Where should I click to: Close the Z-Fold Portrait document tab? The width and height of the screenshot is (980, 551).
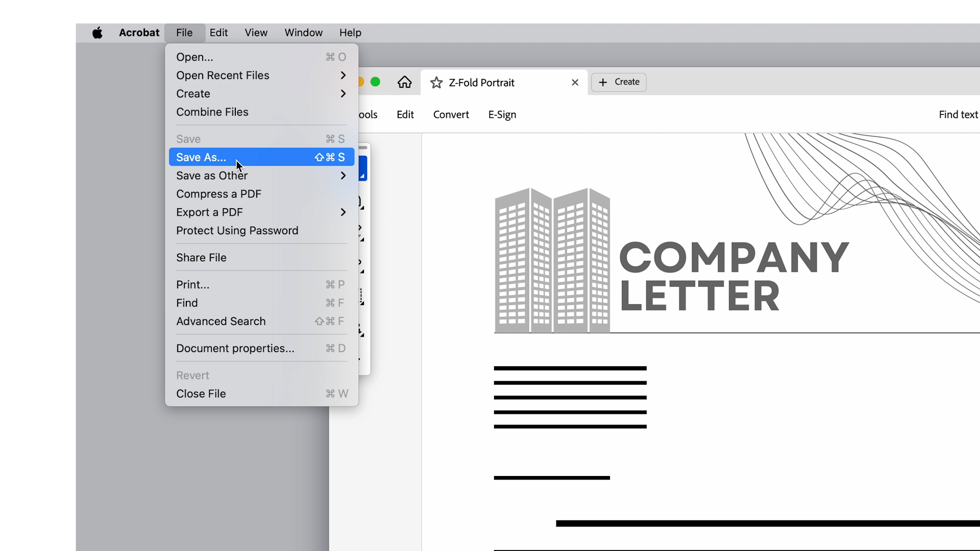pyautogui.click(x=575, y=82)
